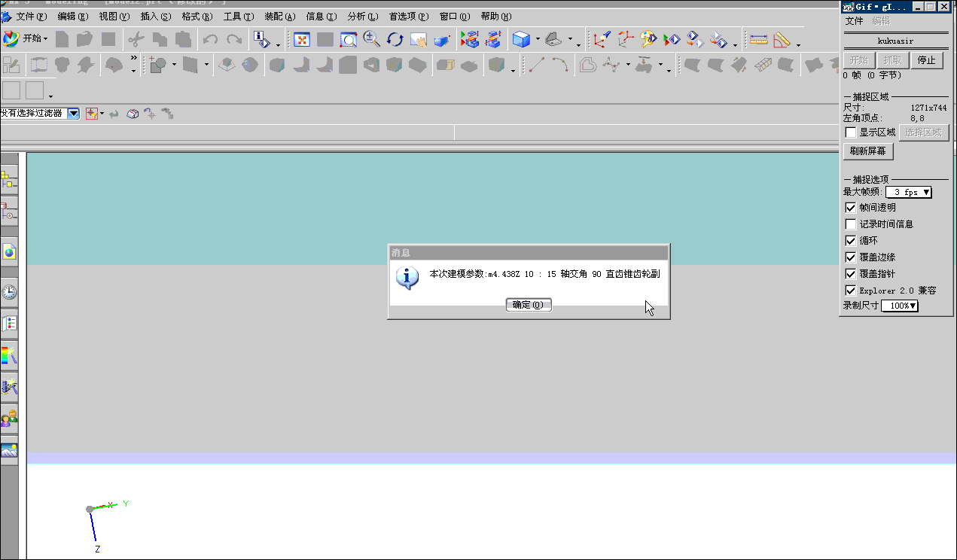
Task: Click the 抓取 capture button
Action: 892,60
